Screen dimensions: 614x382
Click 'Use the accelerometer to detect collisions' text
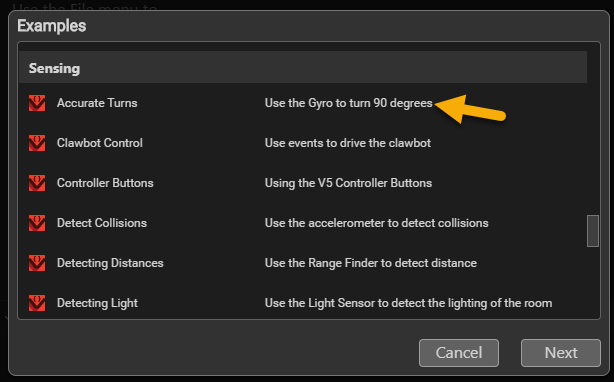(377, 223)
